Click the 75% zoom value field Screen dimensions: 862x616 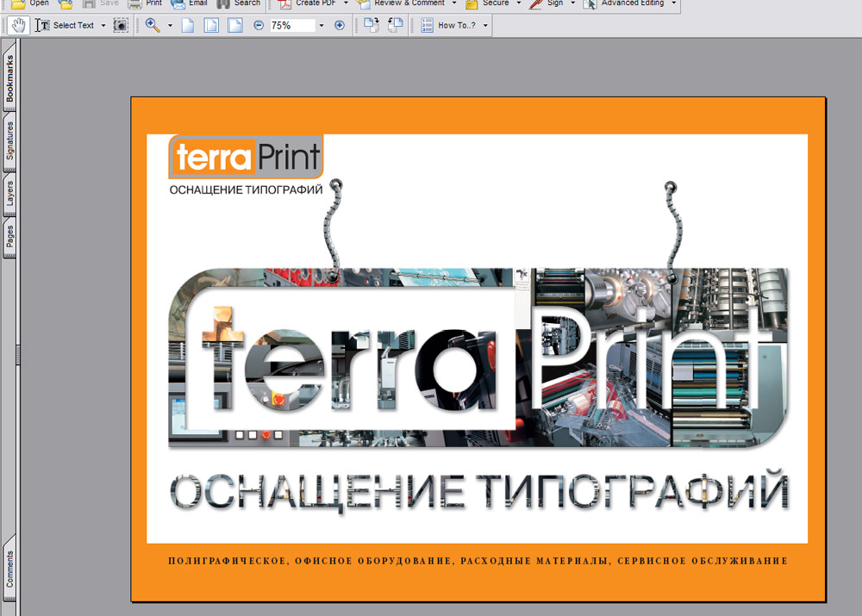(292, 25)
